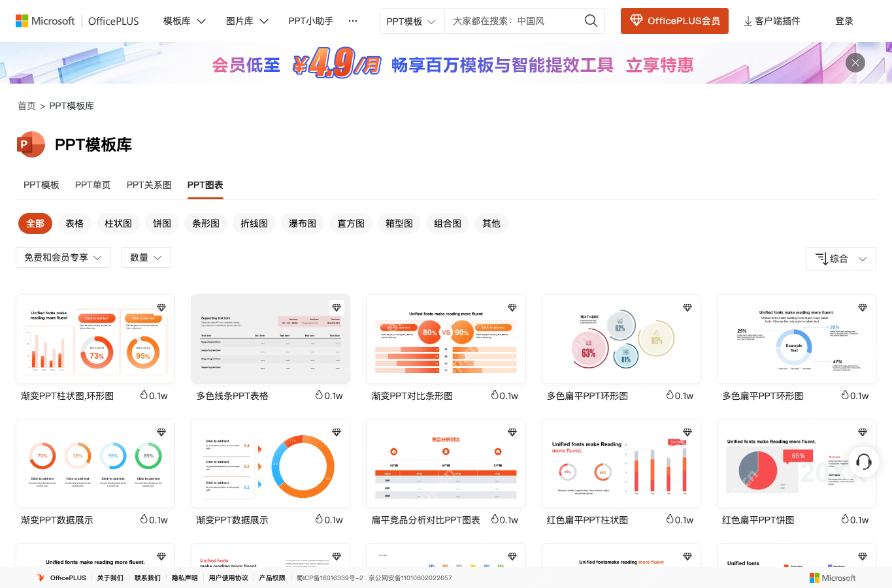Click the 联系我们 footer link

(x=148, y=578)
